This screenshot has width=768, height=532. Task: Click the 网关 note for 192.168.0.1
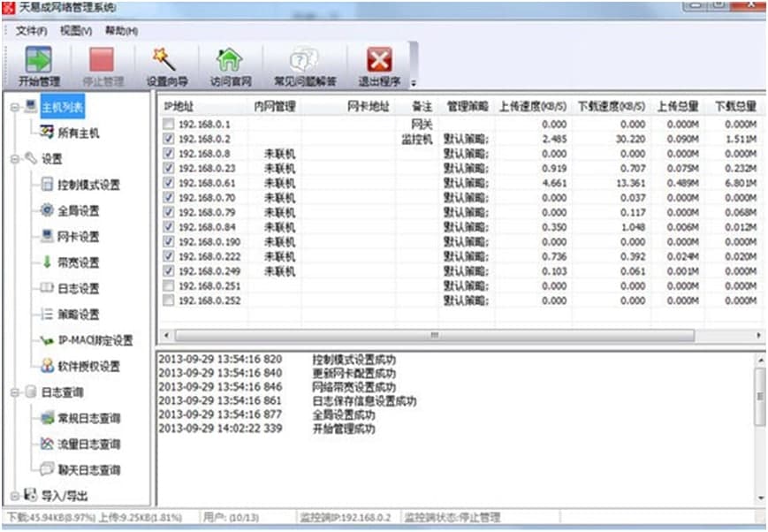coord(422,124)
